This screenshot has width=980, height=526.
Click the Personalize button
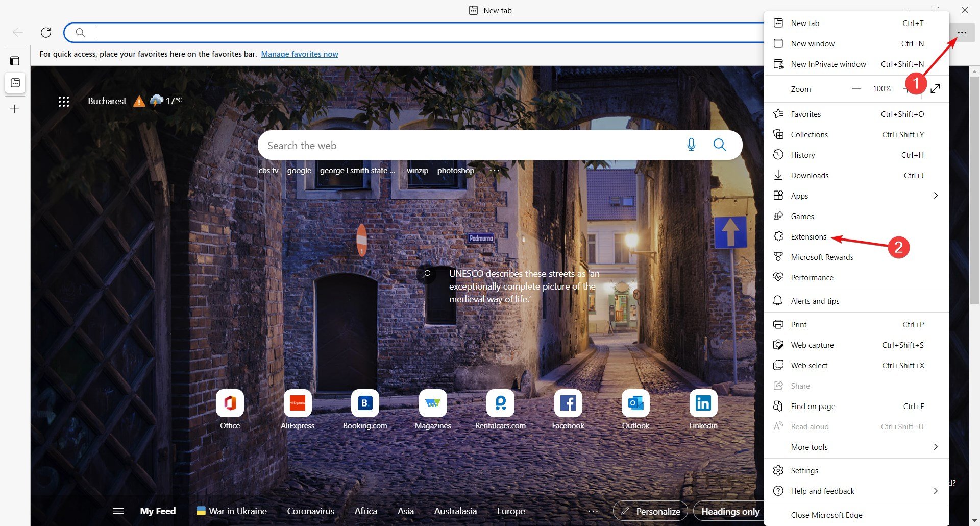651,511
